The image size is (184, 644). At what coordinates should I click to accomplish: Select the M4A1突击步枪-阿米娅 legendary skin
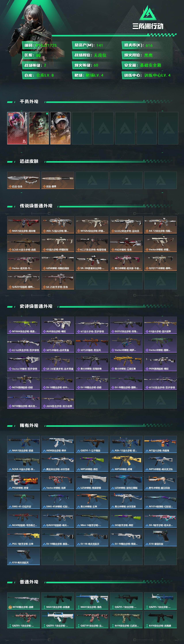pos(24,225)
